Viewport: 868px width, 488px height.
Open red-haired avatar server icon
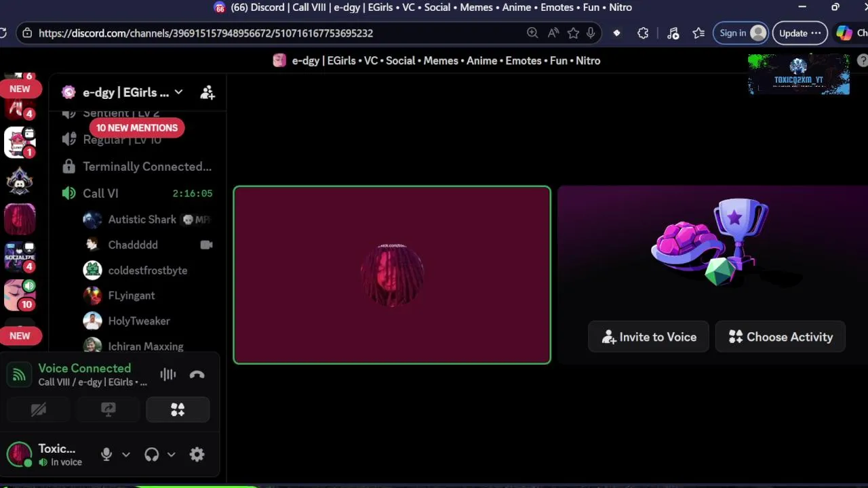click(20, 220)
